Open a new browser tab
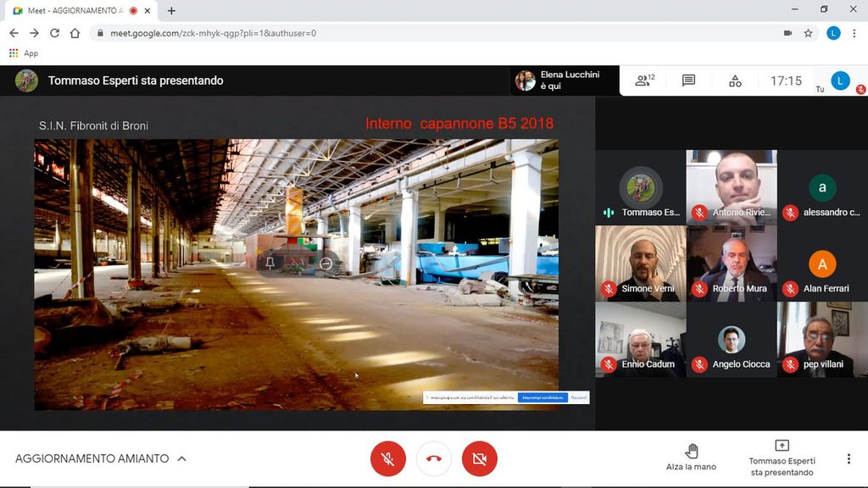 pos(171,11)
